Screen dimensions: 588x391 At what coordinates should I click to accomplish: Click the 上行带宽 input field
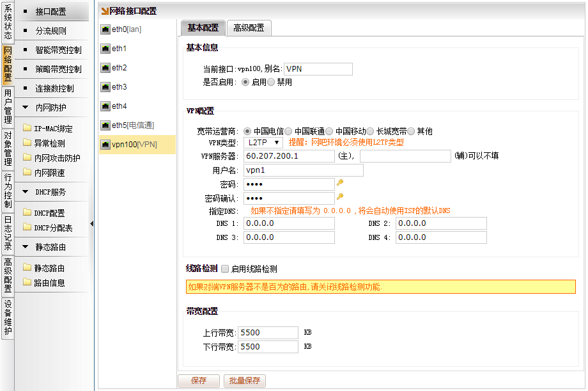click(268, 333)
